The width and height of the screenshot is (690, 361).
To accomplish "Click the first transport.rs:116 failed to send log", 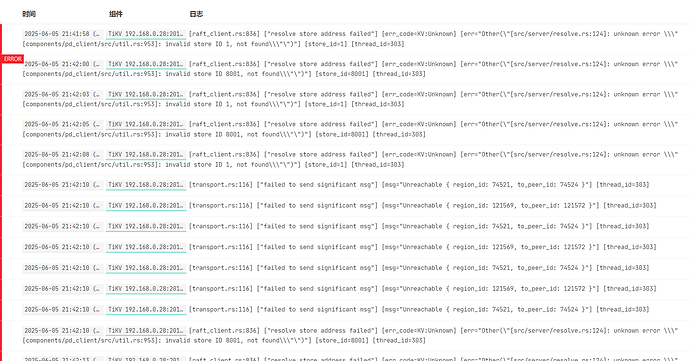I will pyautogui.click(x=419, y=185).
